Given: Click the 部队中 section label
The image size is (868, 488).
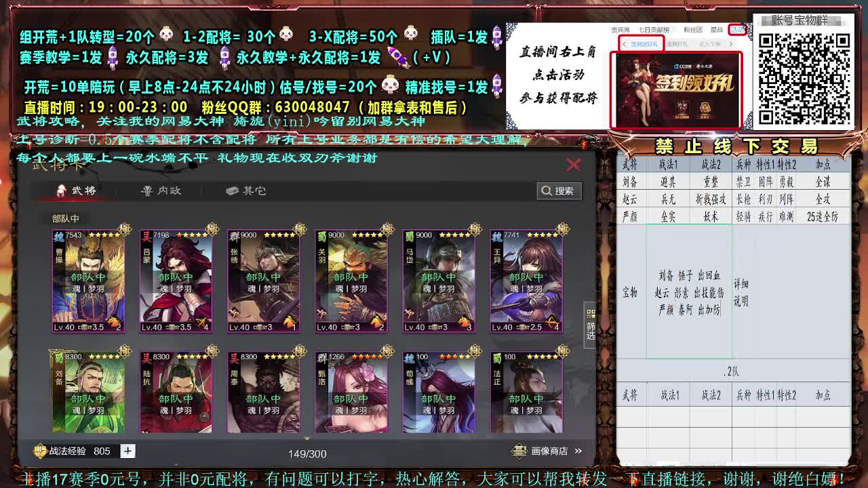Looking at the screenshot, I should point(66,218).
